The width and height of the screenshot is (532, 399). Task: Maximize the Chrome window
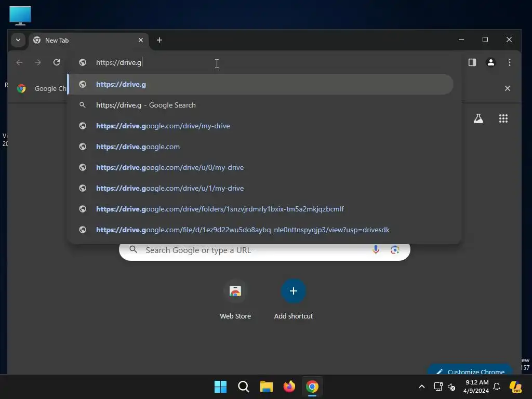pos(485,39)
